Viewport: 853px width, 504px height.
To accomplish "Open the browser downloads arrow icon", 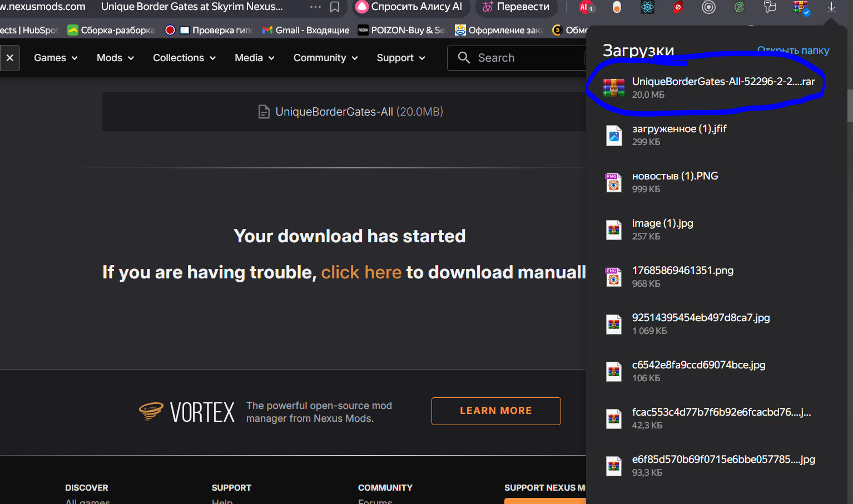I will click(x=831, y=7).
